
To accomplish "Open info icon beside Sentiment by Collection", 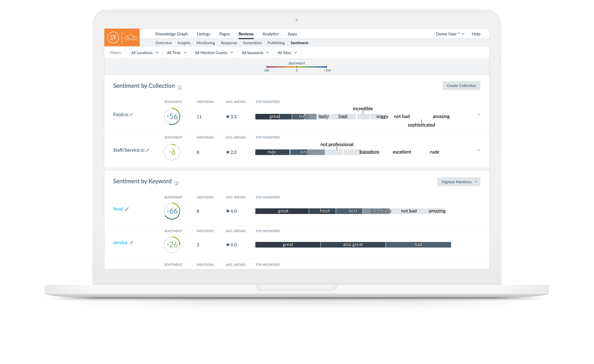I will click(x=180, y=88).
